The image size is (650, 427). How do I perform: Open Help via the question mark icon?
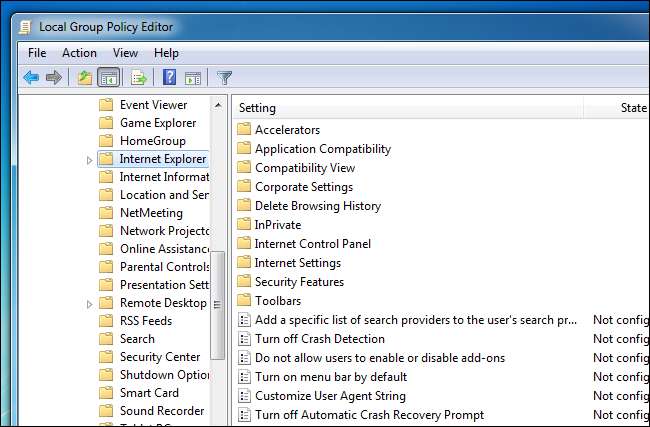pyautogui.click(x=170, y=77)
